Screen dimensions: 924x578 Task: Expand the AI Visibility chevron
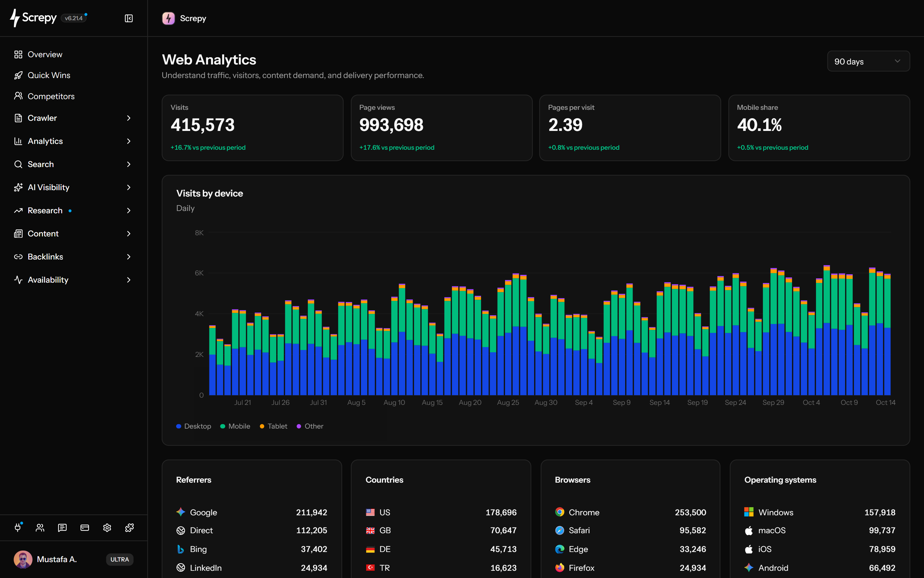129,187
